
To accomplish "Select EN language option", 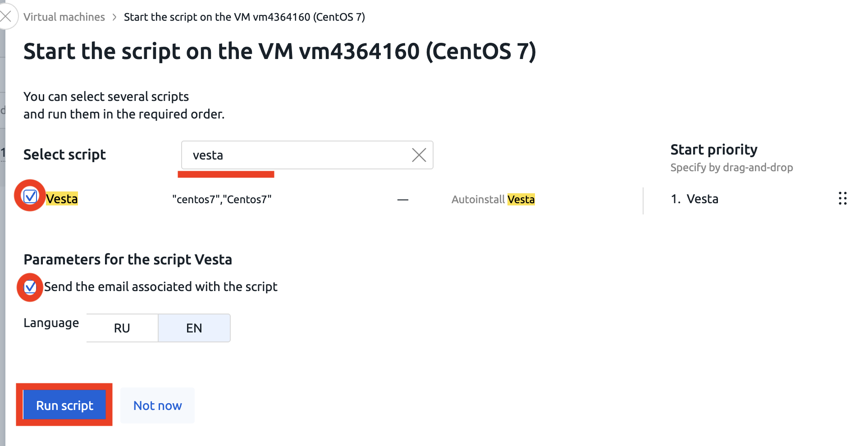I will (x=194, y=328).
